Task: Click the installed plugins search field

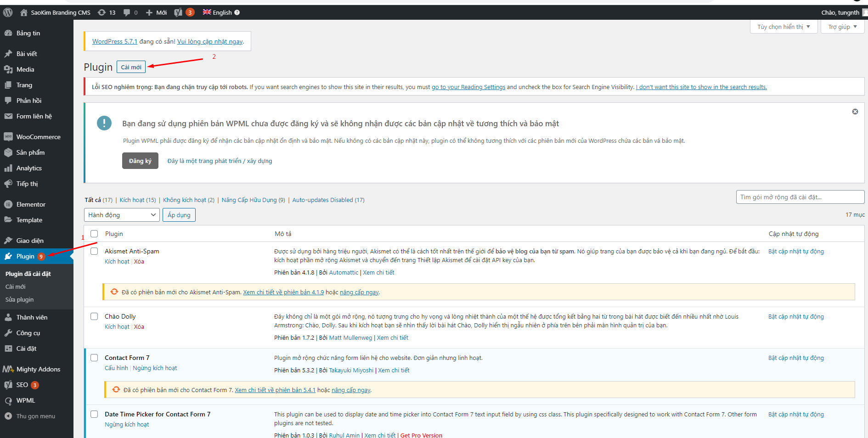Action: point(800,197)
